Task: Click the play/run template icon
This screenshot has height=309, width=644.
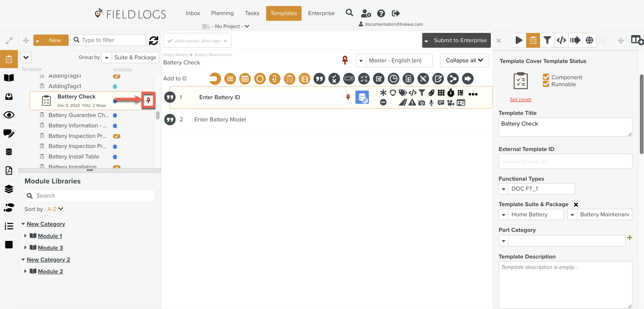Action: tap(519, 40)
